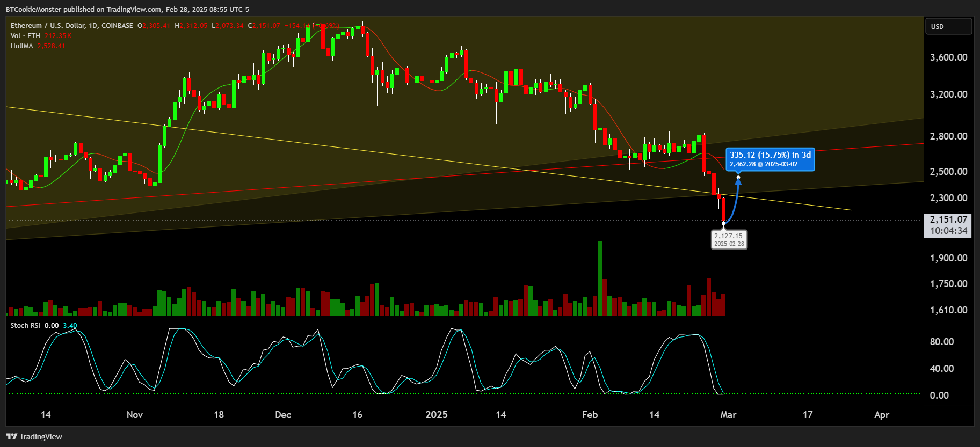Screen dimensions: 980x447
Task: Click the 80.00 Stoch RSI scale label
Action: point(942,342)
